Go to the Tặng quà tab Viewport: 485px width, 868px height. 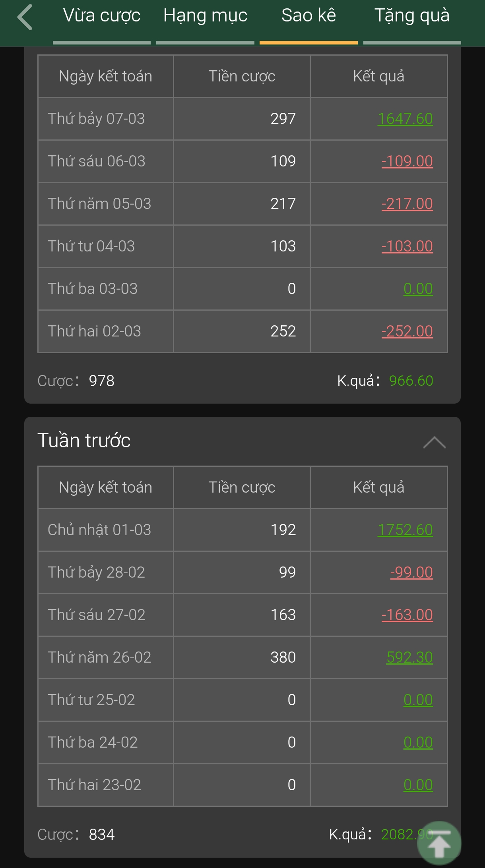tap(412, 16)
